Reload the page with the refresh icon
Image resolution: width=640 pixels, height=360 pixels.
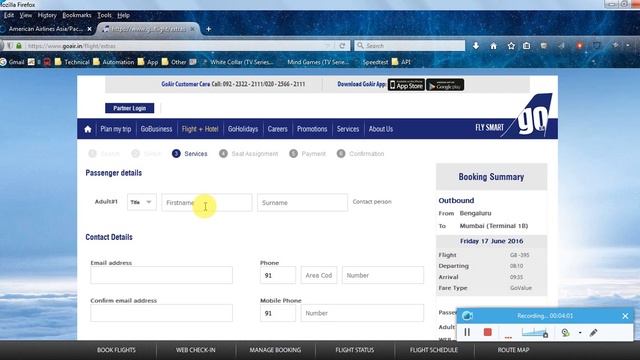(342, 46)
